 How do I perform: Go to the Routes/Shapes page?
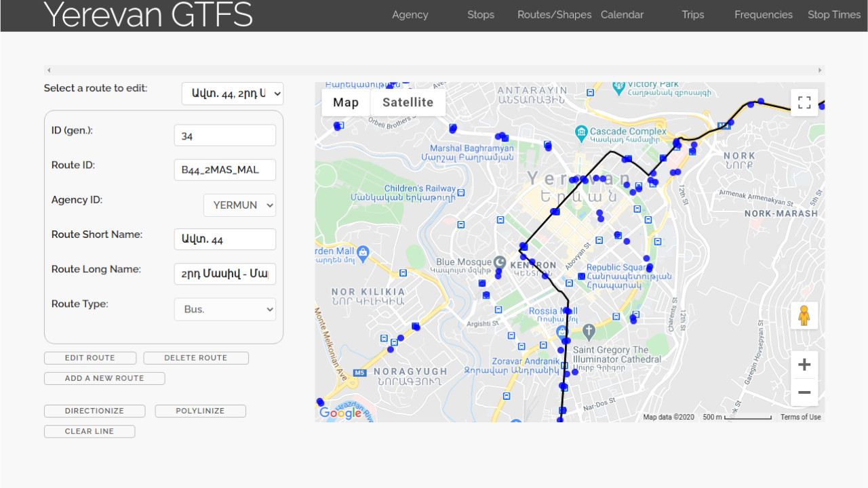(554, 15)
